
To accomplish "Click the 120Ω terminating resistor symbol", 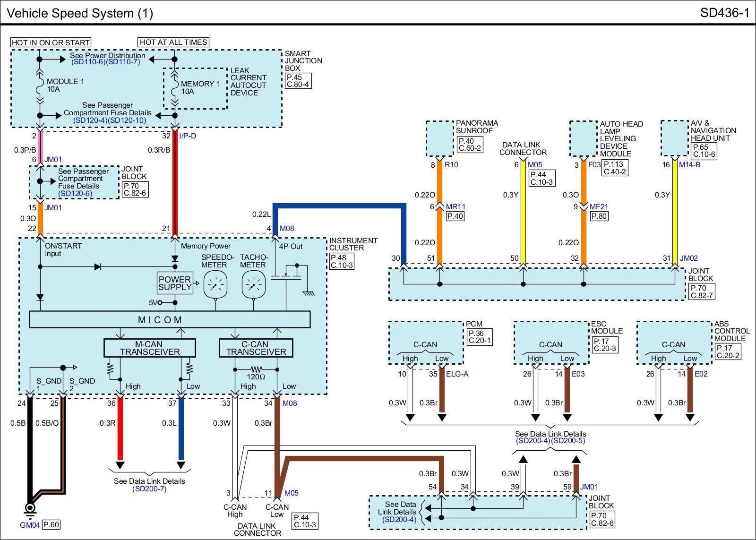I will coord(256,369).
